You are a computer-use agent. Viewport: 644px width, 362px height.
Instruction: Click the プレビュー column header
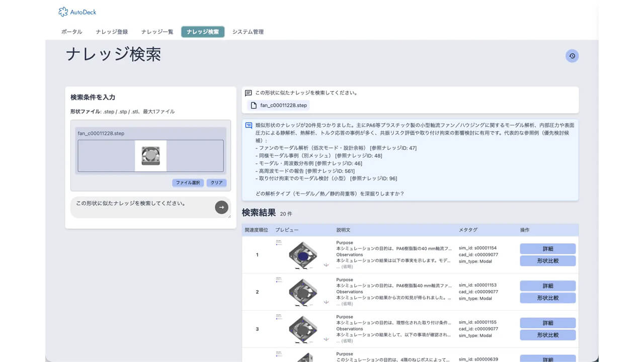click(287, 230)
